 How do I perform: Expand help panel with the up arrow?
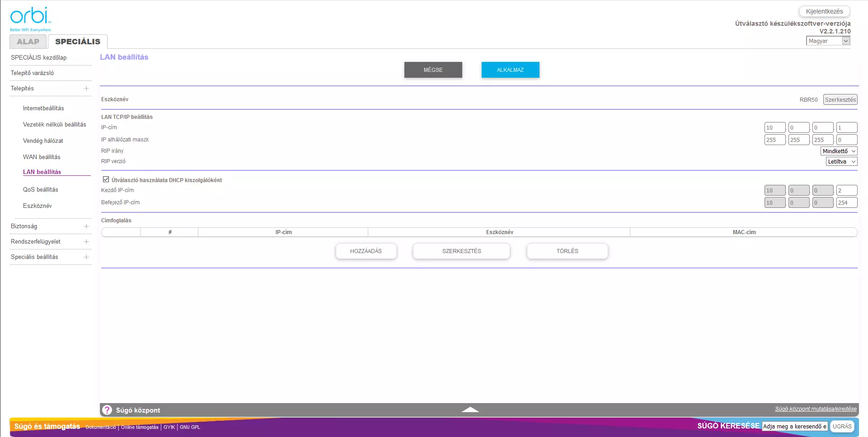click(x=470, y=409)
